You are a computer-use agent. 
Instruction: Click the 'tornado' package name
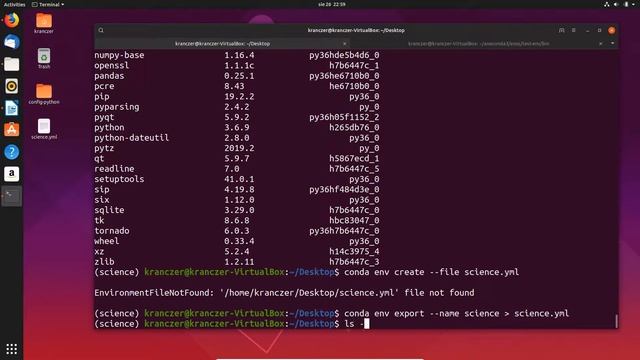[x=112, y=231]
